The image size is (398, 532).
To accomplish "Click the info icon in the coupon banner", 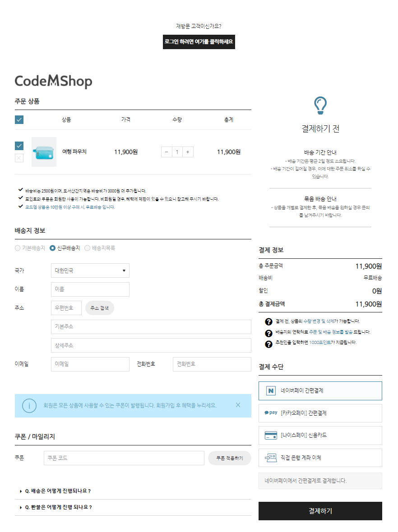I will pos(29,405).
